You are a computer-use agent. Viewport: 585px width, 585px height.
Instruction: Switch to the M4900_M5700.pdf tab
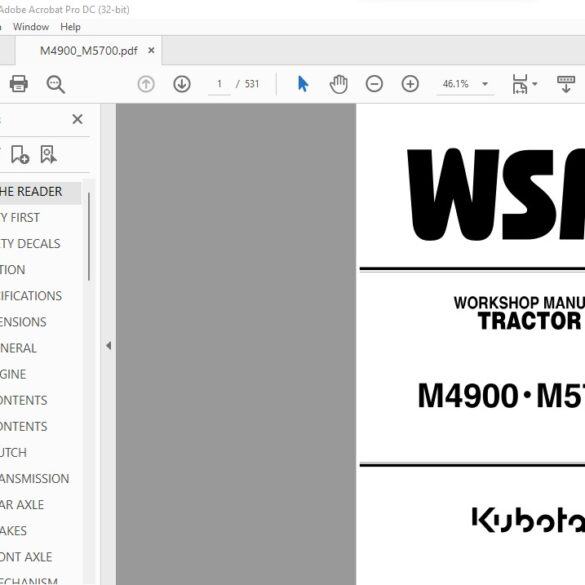(89, 51)
